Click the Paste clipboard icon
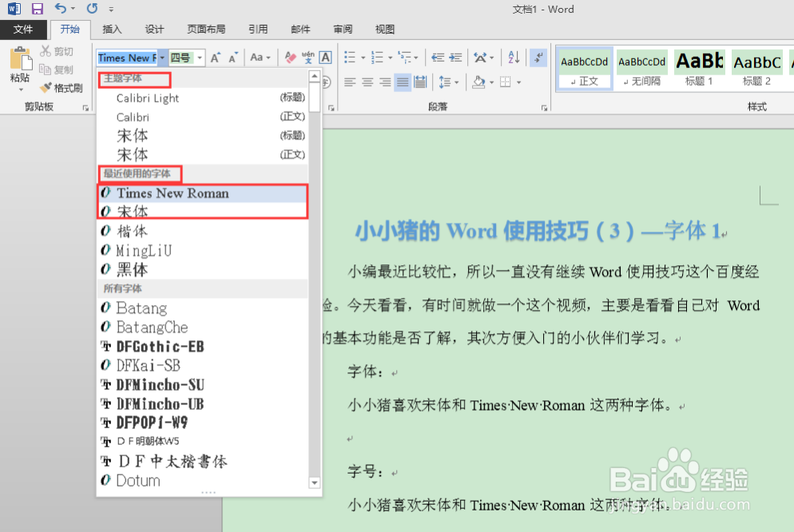The width and height of the screenshot is (794, 532). (x=20, y=59)
